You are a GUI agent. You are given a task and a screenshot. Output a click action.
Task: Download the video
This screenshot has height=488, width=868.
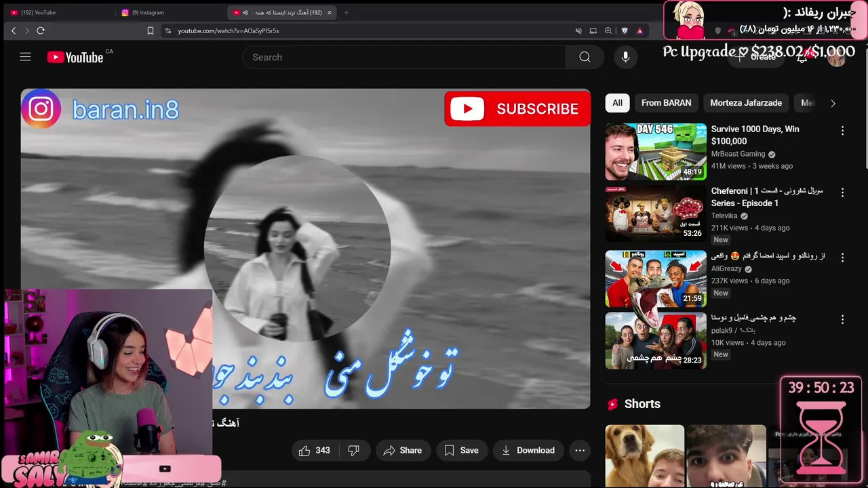528,450
